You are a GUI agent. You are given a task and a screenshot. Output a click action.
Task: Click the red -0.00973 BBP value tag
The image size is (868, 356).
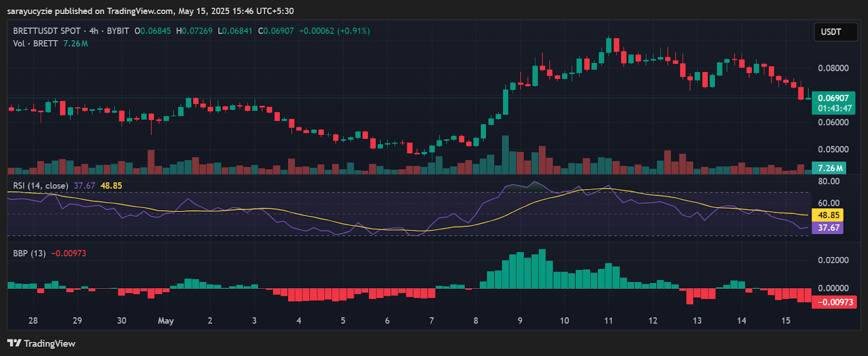[834, 302]
